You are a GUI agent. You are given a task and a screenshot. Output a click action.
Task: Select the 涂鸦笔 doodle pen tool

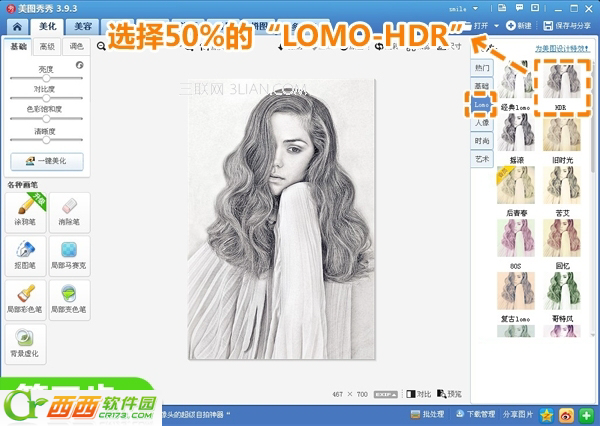26,212
